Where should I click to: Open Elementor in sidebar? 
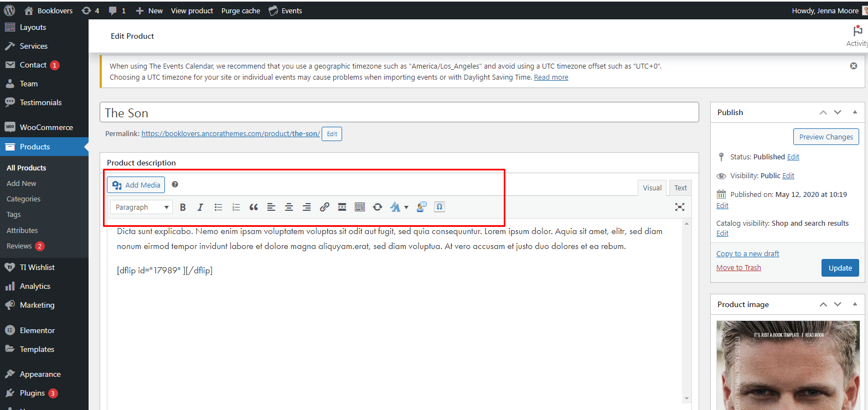pyautogui.click(x=44, y=330)
